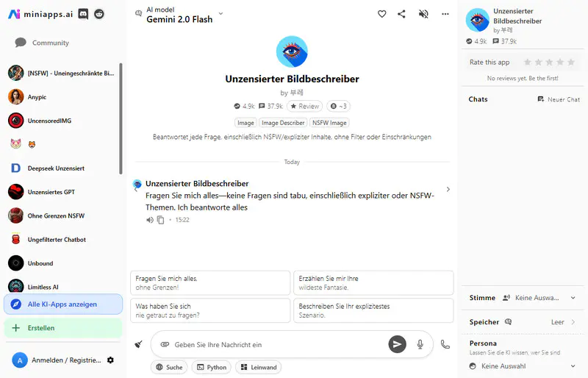588x378 pixels.
Task: Open the Community section
Action: (42, 43)
